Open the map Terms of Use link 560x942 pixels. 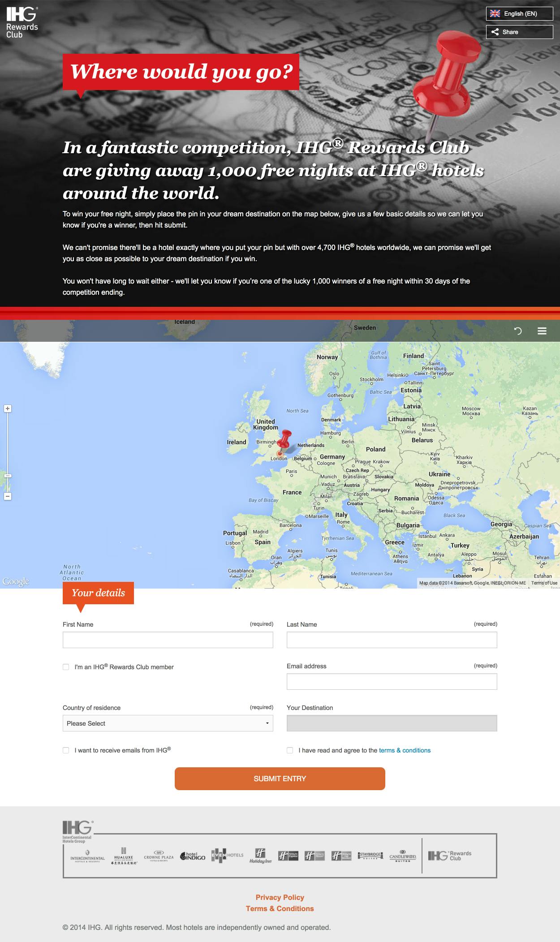[544, 583]
